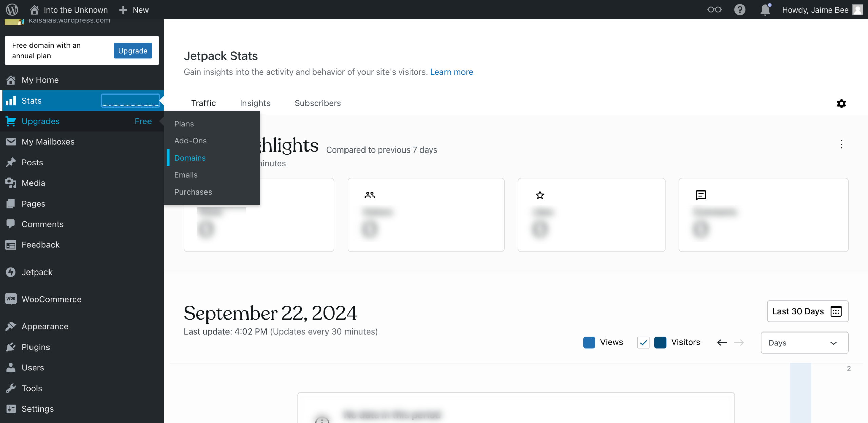The height and width of the screenshot is (423, 868).
Task: Open the Subscribers tab
Action: 317,103
